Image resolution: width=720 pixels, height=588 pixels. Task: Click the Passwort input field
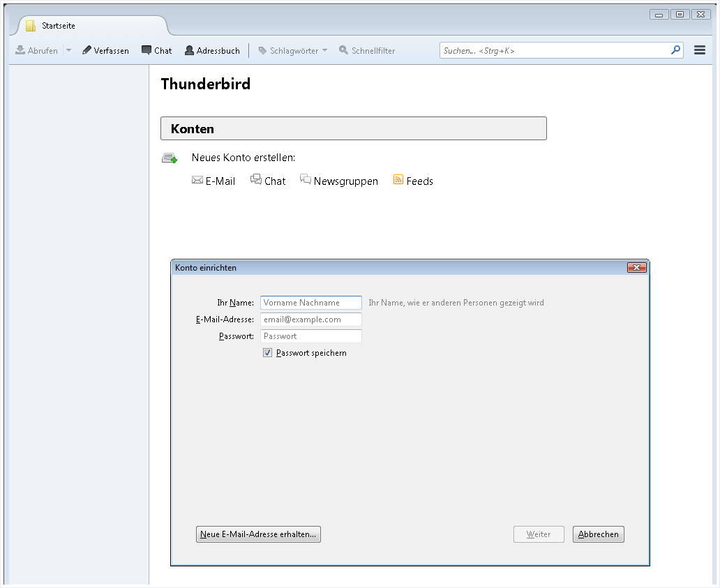tap(311, 336)
